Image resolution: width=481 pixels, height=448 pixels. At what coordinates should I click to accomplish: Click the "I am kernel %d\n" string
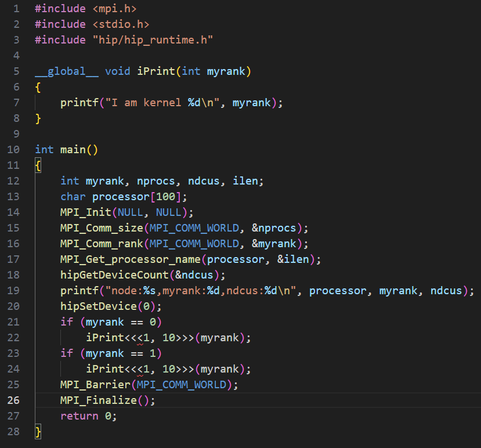coord(162,103)
